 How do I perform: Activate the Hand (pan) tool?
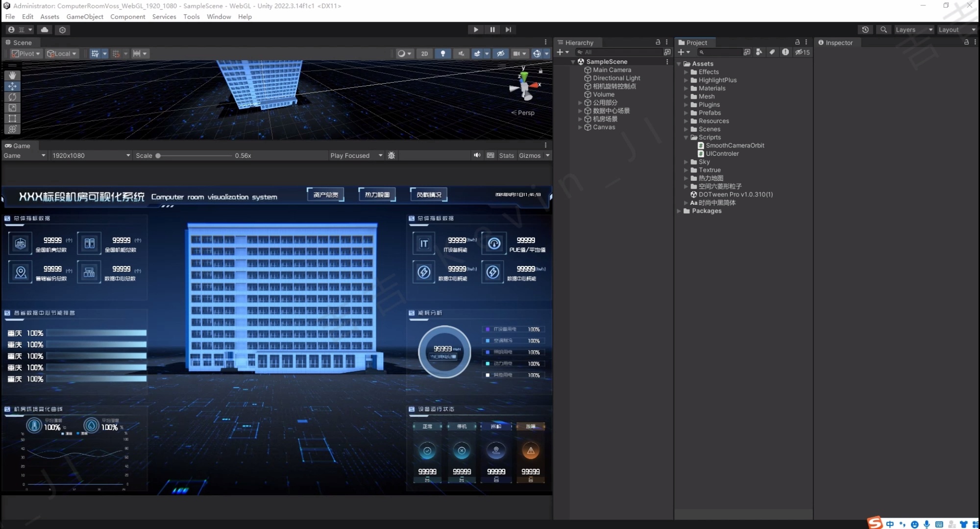[x=12, y=75]
